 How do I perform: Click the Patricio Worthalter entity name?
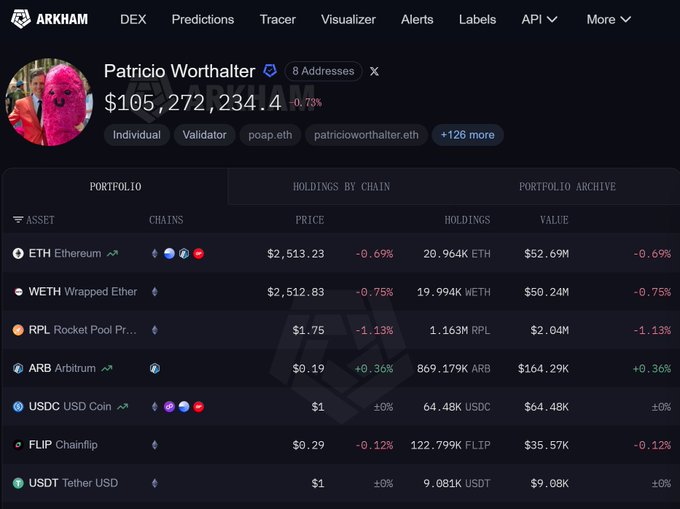pyautogui.click(x=180, y=71)
